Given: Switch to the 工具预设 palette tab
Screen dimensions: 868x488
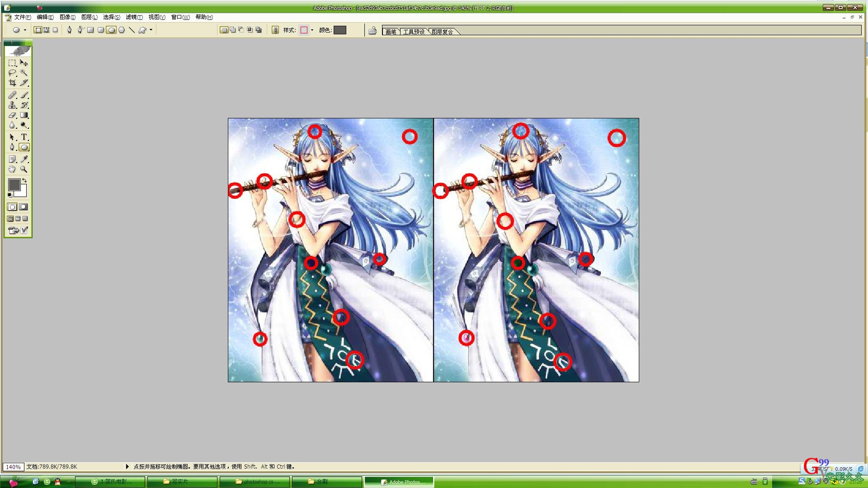Looking at the screenshot, I should 414,32.
